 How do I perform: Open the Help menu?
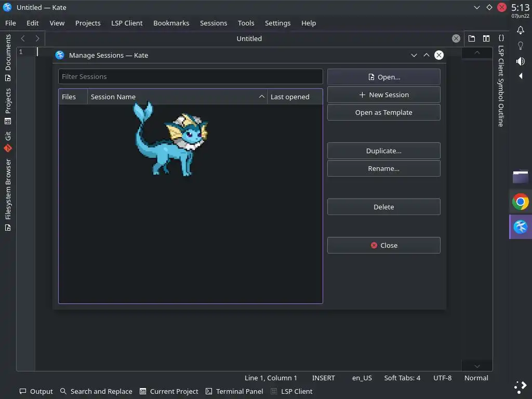[x=309, y=23]
